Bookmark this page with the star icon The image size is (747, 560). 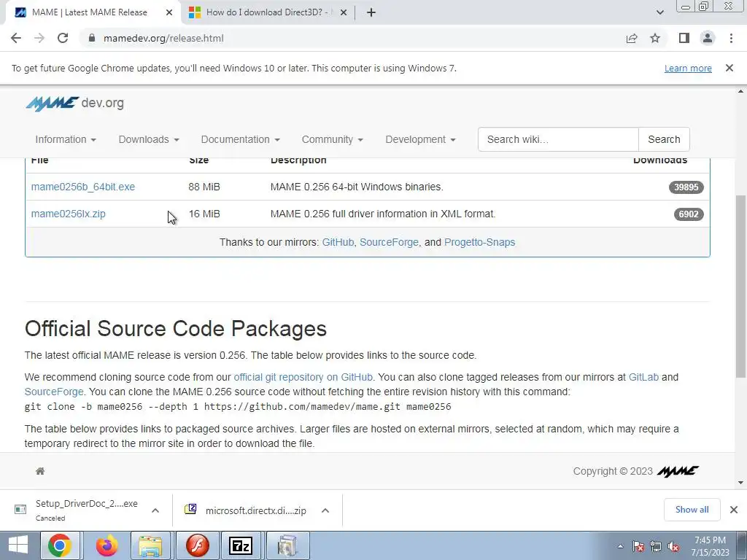click(x=655, y=38)
